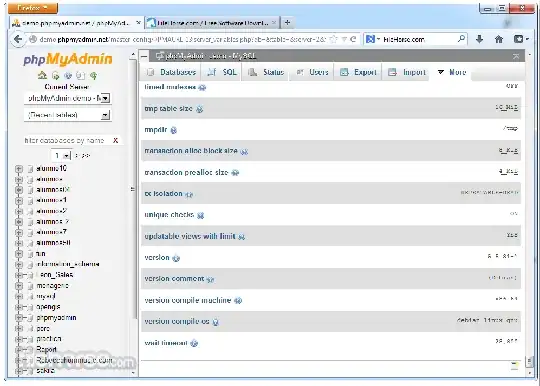Click the version compile os variable name
Viewport: 540px width, 386px height.
177,322
